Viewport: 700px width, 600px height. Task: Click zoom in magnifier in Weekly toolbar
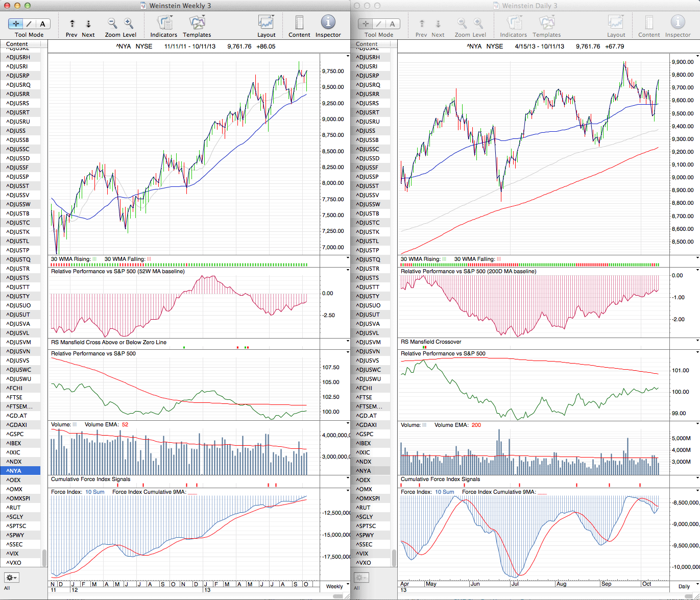tap(129, 23)
